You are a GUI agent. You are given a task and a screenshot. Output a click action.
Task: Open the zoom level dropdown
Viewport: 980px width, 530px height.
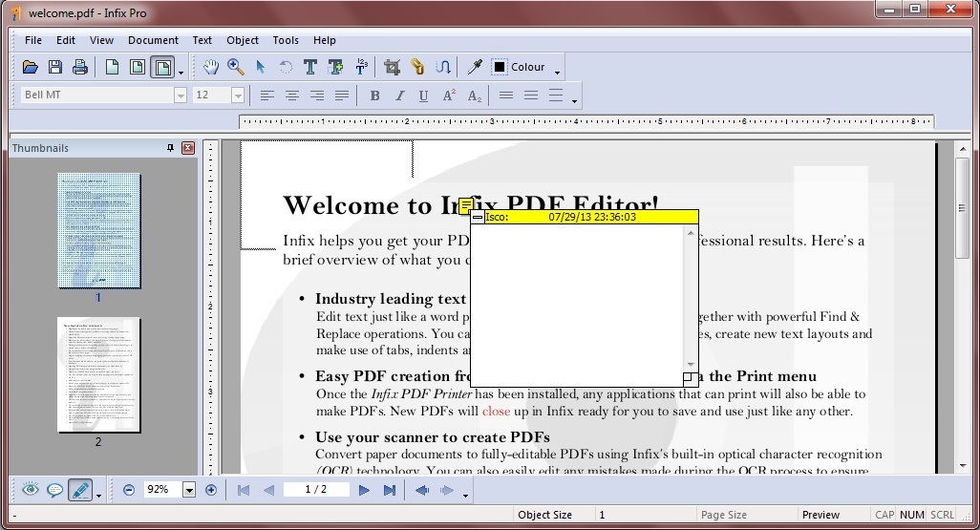tap(189, 490)
